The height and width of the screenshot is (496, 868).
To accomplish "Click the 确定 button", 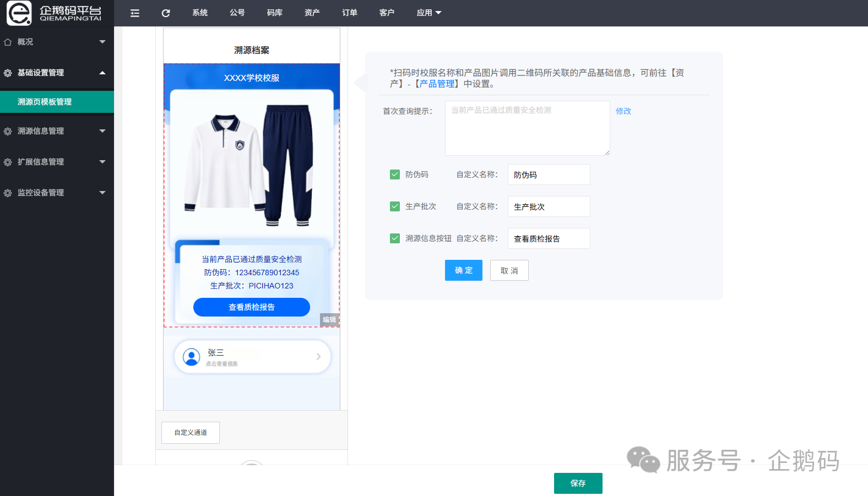I will 464,270.
